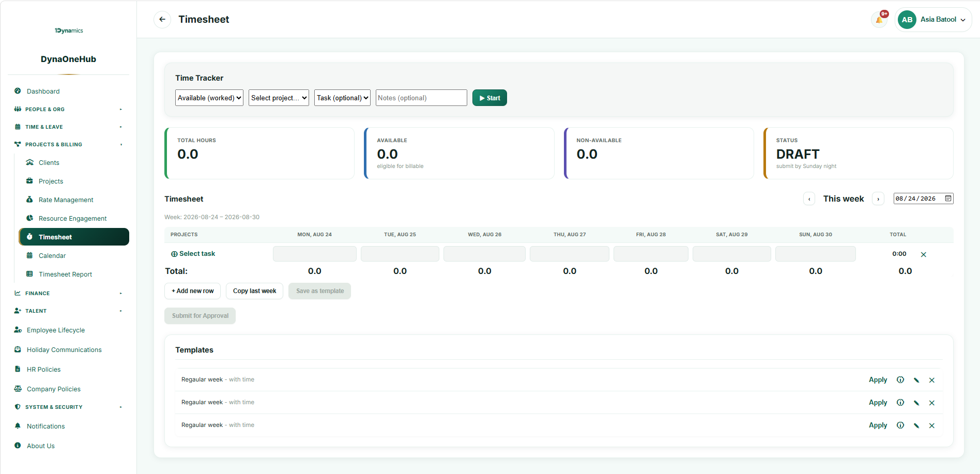Go to the next week
The height and width of the screenshot is (474, 980).
(878, 199)
